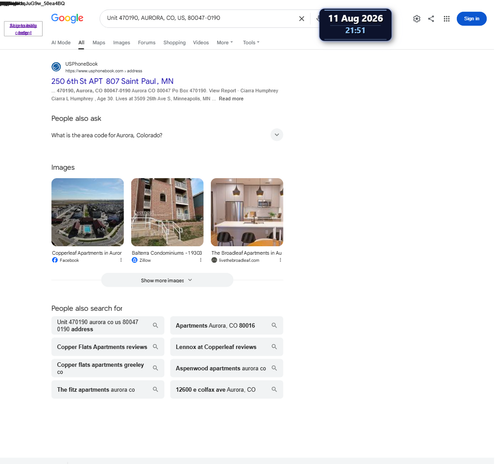Viewport: 500px width, 464px height.
Task: Search 'Copper flats apartments greeley co' suggestion
Action: (108, 368)
